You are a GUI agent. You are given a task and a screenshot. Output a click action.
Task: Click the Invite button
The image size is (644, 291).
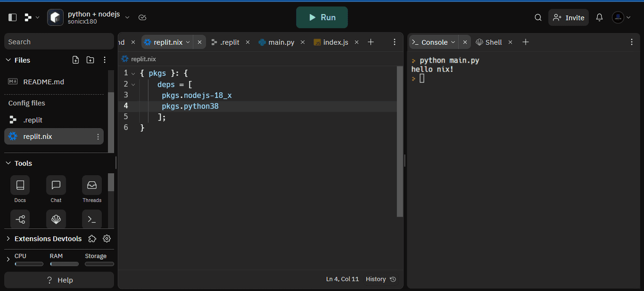pyautogui.click(x=569, y=18)
